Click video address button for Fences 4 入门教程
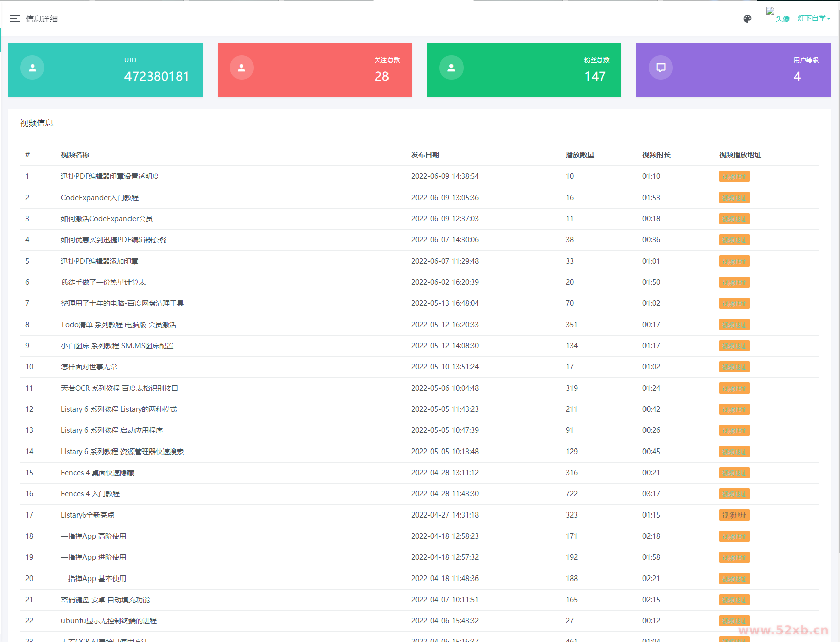Screen dimensions: 840x642 point(734,494)
